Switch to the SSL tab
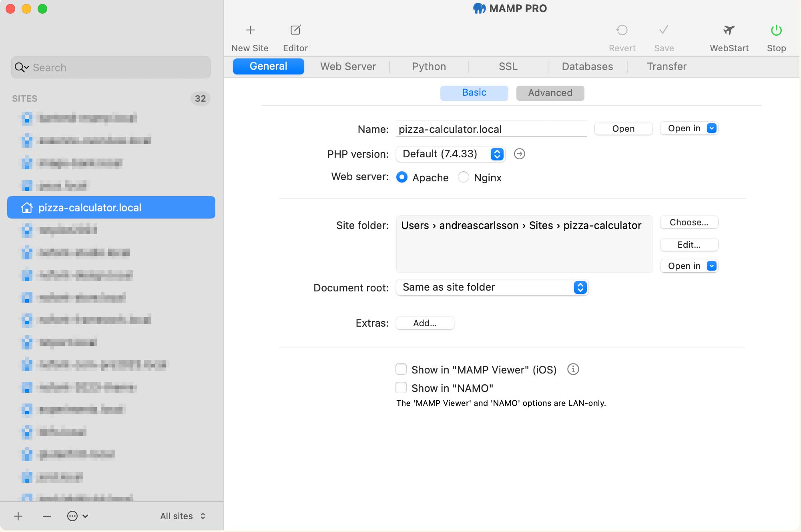This screenshot has width=801, height=532. 508,66
